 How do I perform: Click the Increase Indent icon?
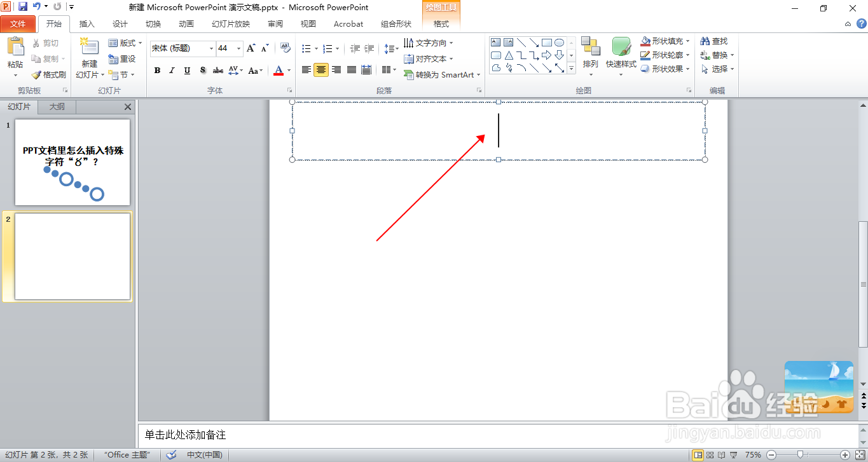coord(369,48)
